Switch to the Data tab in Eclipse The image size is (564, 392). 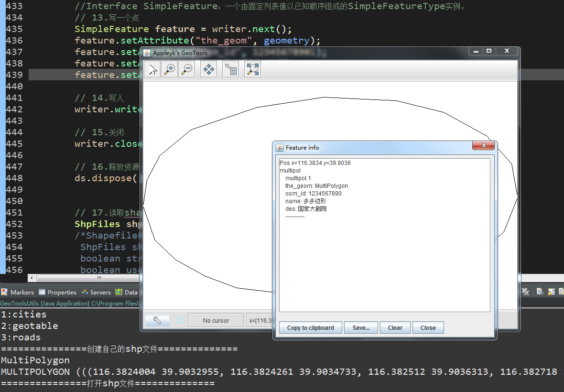pyautogui.click(x=127, y=292)
